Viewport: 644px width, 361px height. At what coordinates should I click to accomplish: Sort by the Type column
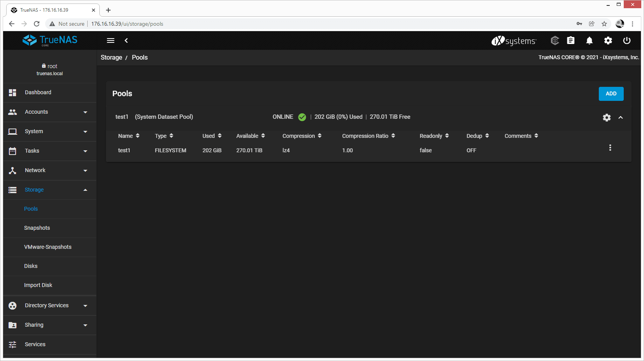(164, 136)
